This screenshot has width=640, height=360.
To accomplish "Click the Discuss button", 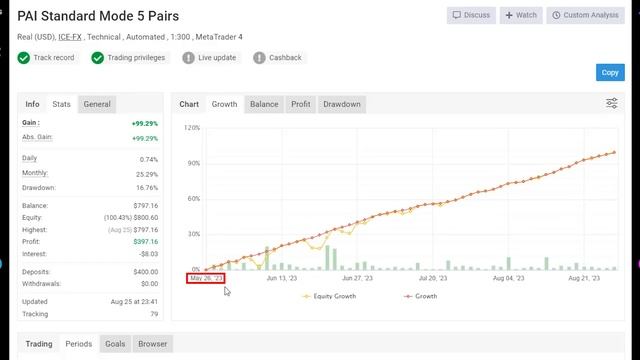I will point(471,15).
